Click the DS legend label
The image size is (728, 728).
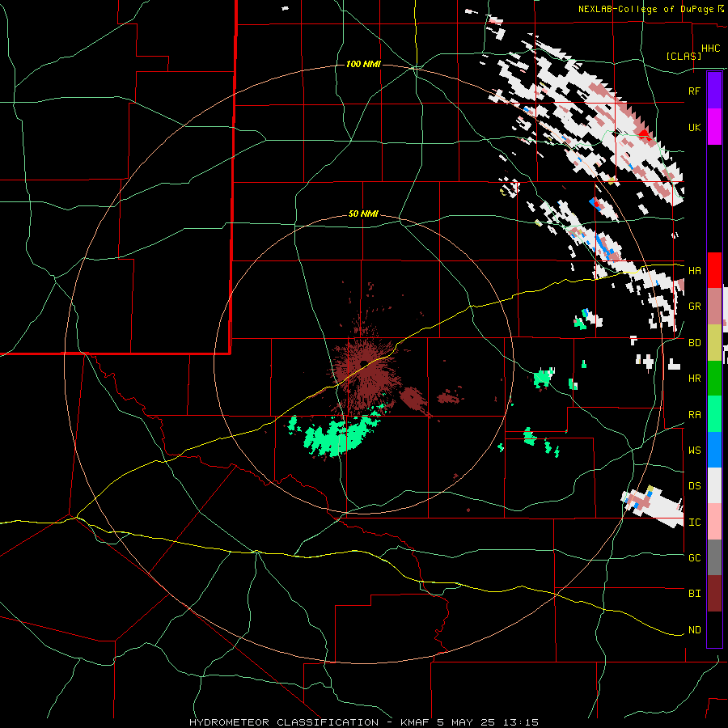coord(694,486)
